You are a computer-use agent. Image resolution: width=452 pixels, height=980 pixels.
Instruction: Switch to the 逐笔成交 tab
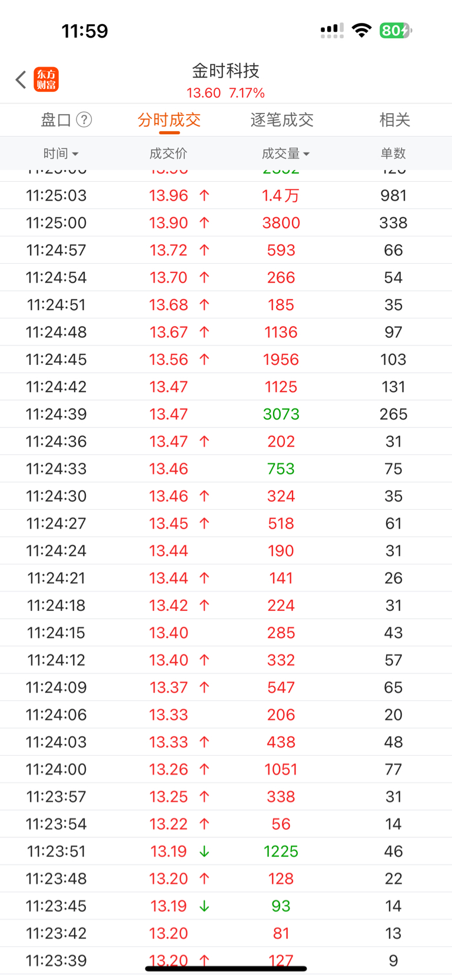(x=282, y=120)
